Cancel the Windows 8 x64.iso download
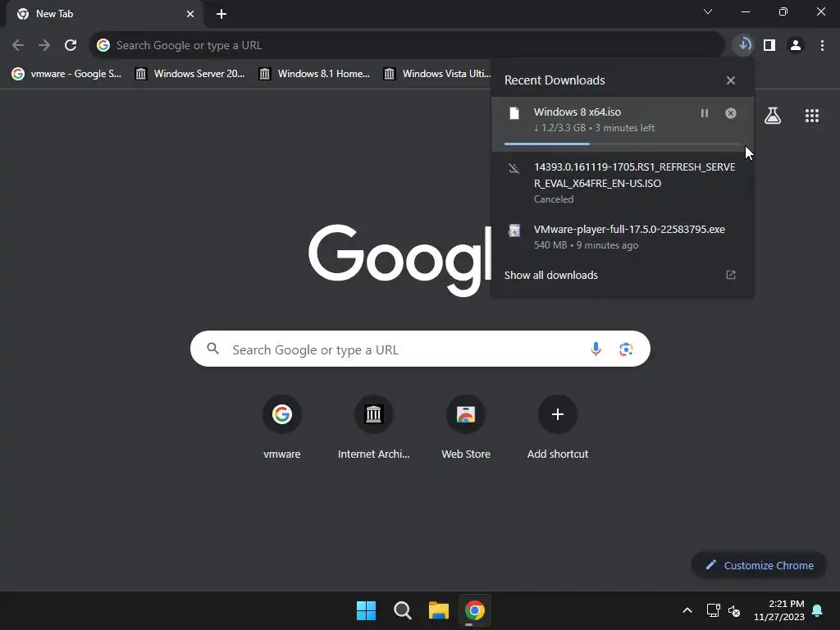 click(731, 113)
